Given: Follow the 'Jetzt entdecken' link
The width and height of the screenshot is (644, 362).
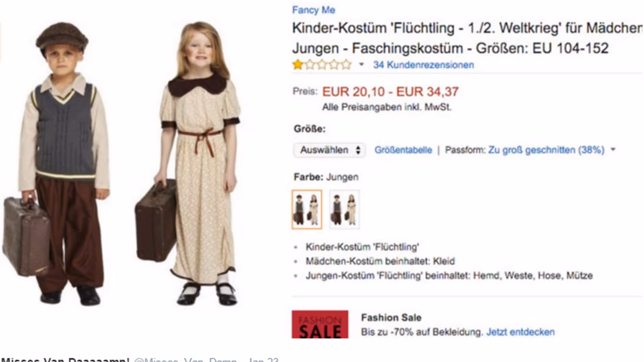Looking at the screenshot, I should click(x=520, y=332).
